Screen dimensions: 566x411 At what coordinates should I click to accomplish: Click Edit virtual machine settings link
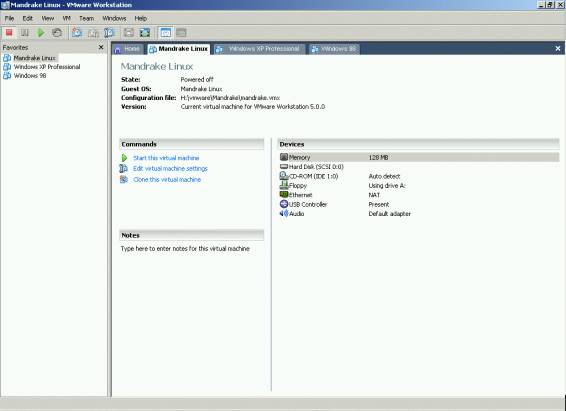tap(170, 169)
